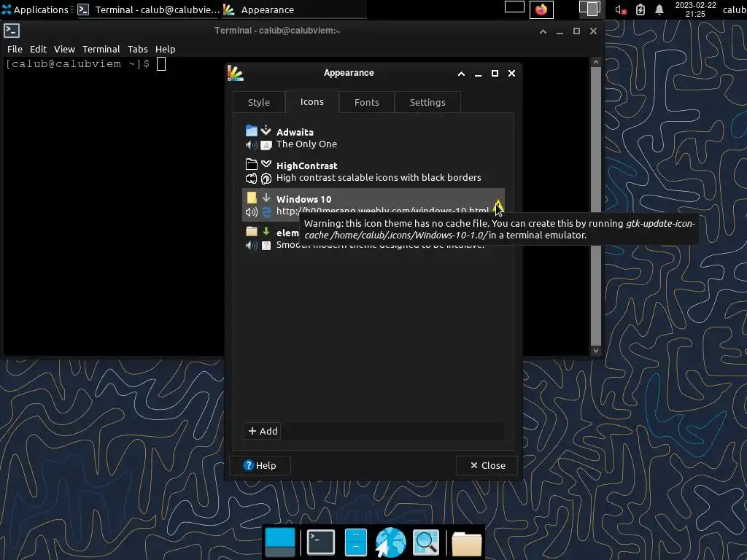Open Help in the Appearance dialog

pyautogui.click(x=260, y=465)
